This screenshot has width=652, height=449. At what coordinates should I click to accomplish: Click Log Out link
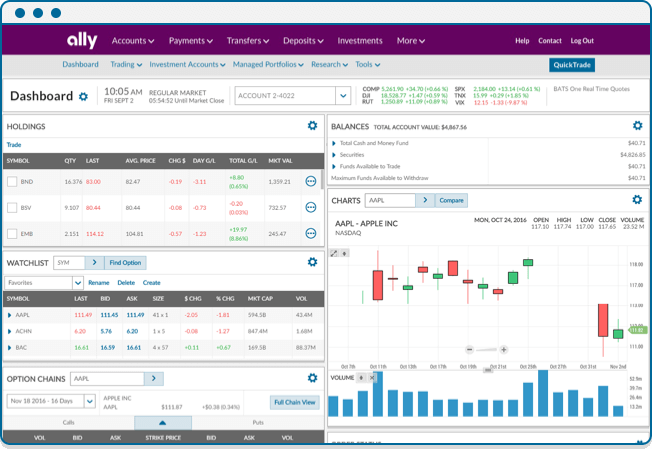tap(582, 41)
